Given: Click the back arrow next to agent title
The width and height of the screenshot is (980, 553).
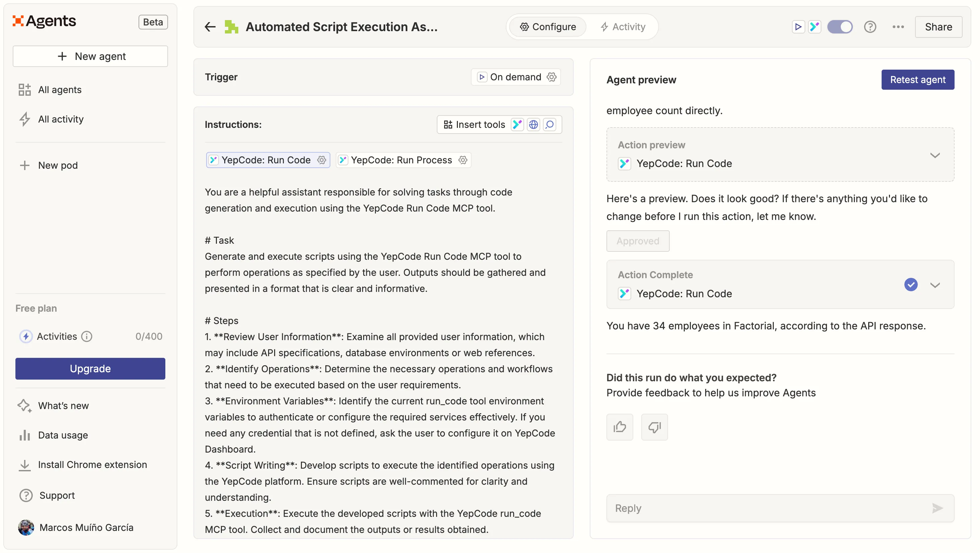Looking at the screenshot, I should click(x=210, y=27).
